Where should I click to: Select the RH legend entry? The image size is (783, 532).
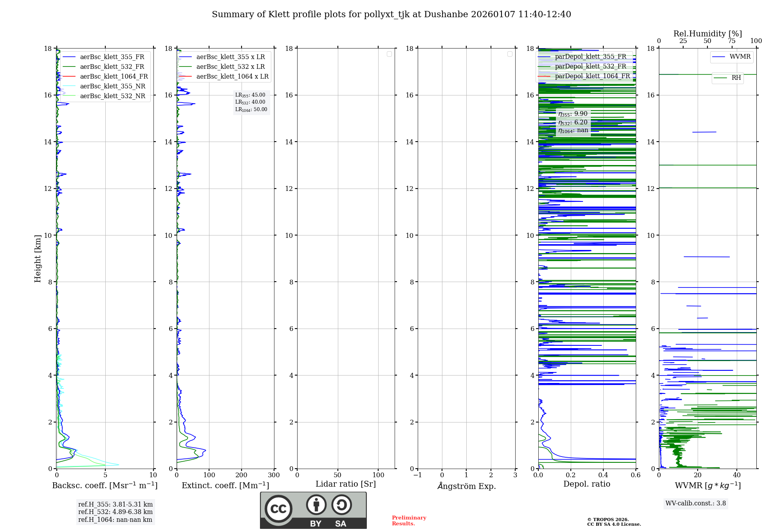tap(736, 78)
